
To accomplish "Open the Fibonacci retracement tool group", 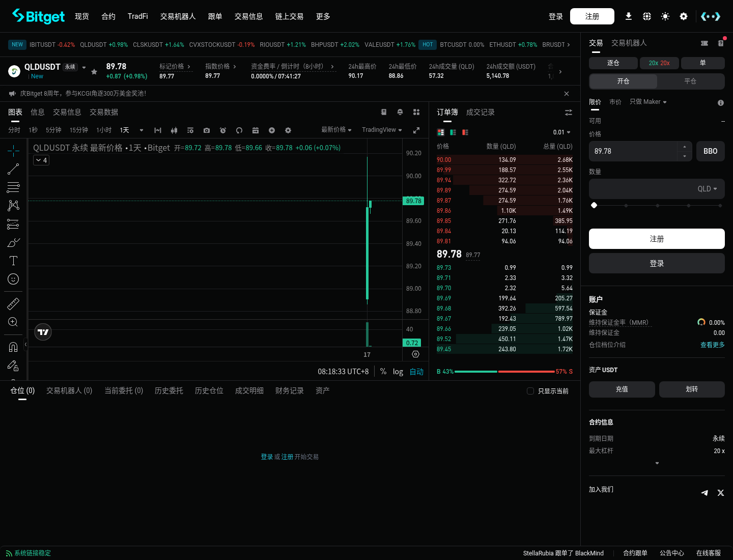I will (x=13, y=187).
